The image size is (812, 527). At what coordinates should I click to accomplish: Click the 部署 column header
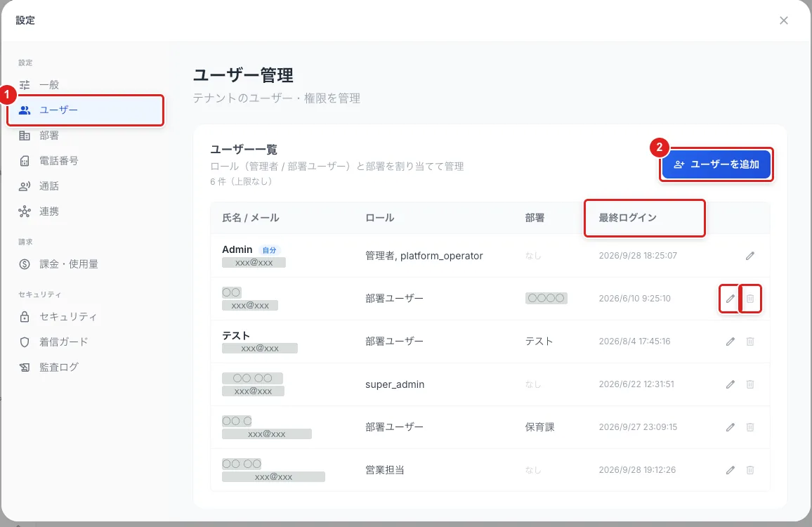535,218
